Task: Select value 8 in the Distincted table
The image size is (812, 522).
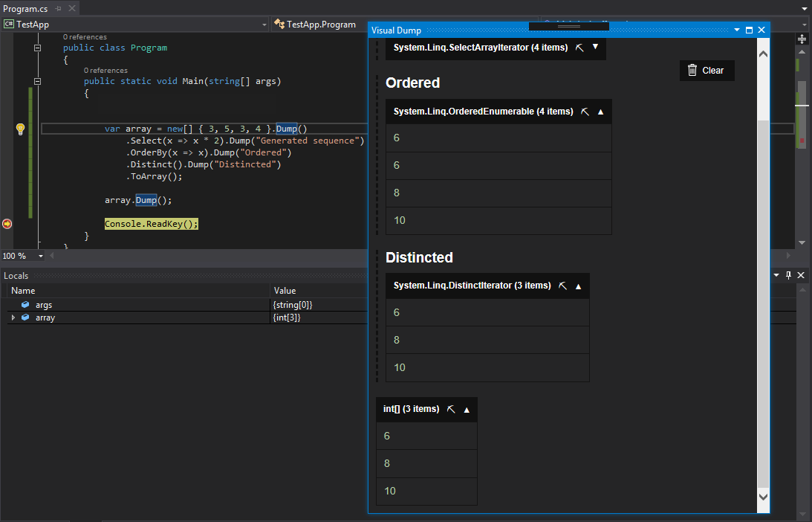Action: (x=488, y=340)
